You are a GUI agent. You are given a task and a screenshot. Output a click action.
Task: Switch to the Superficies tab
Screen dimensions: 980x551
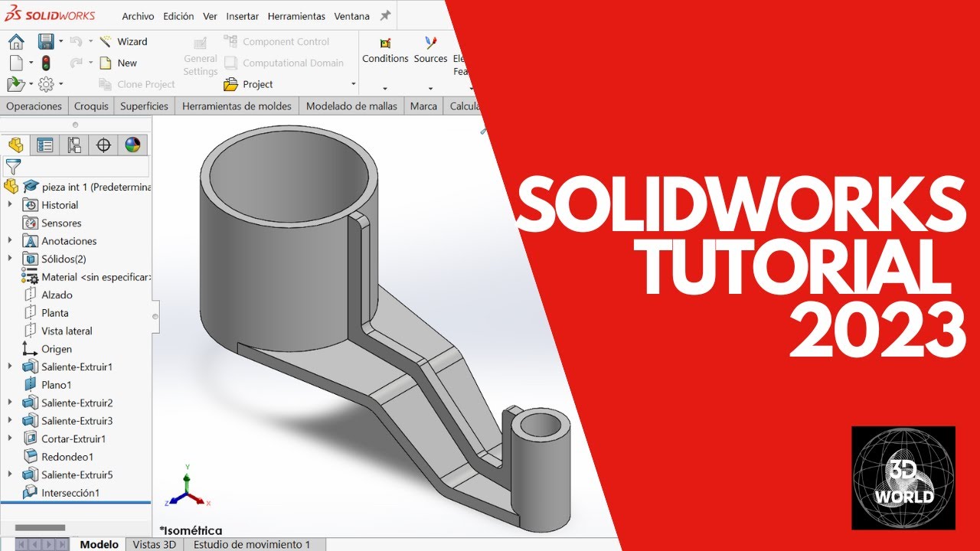point(144,106)
